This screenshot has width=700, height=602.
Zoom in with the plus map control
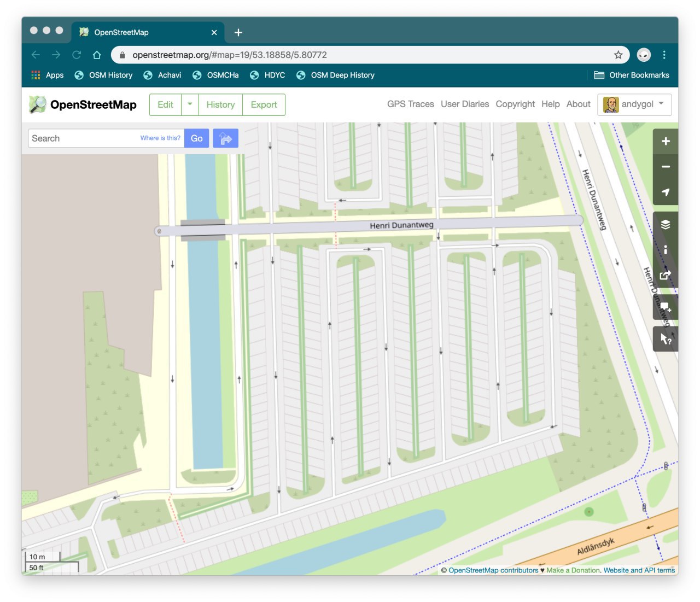click(x=666, y=141)
